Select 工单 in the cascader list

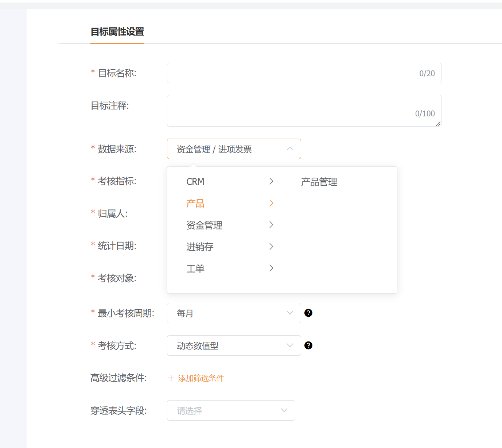click(x=195, y=269)
